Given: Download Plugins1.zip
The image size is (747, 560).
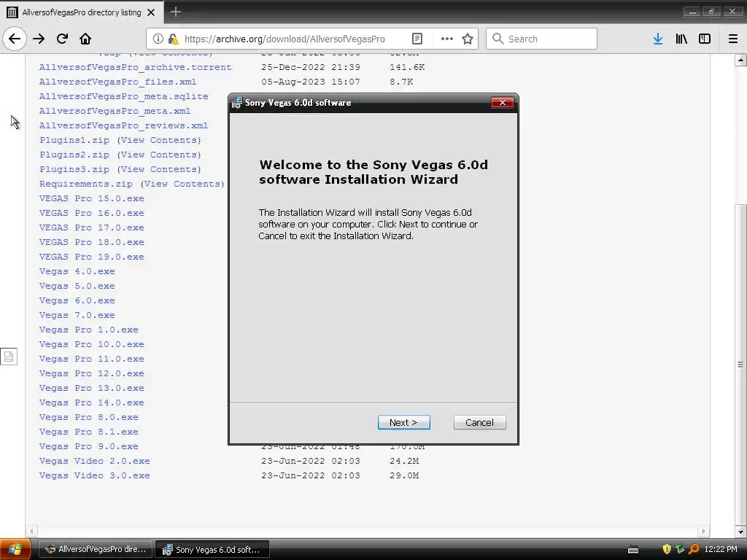Looking at the screenshot, I should (74, 140).
